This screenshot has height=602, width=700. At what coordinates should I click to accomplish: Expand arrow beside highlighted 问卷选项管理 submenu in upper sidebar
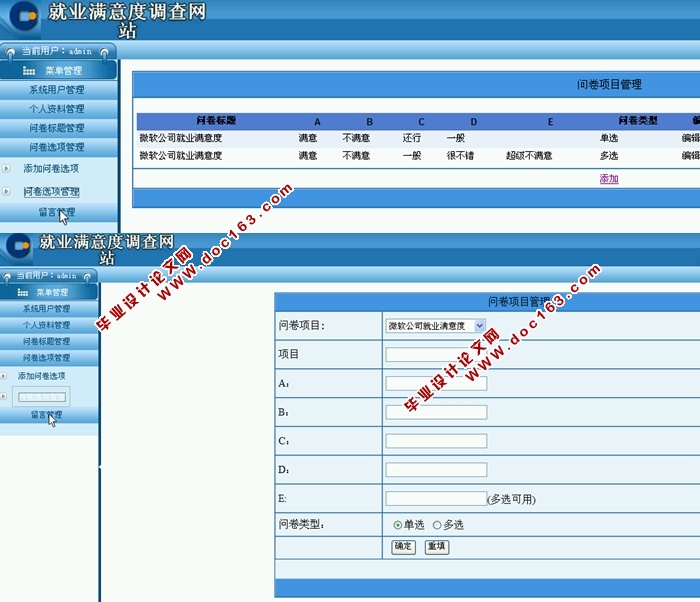click(7, 191)
